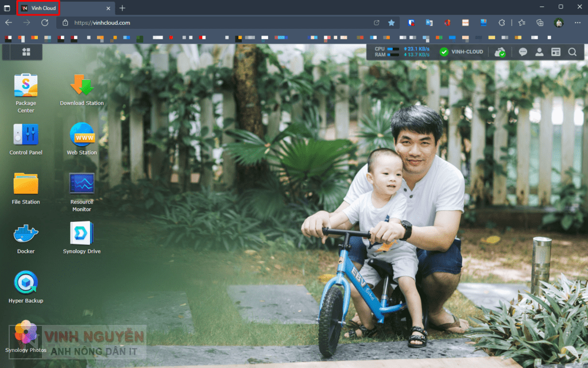Open Synology Photos

[26, 333]
